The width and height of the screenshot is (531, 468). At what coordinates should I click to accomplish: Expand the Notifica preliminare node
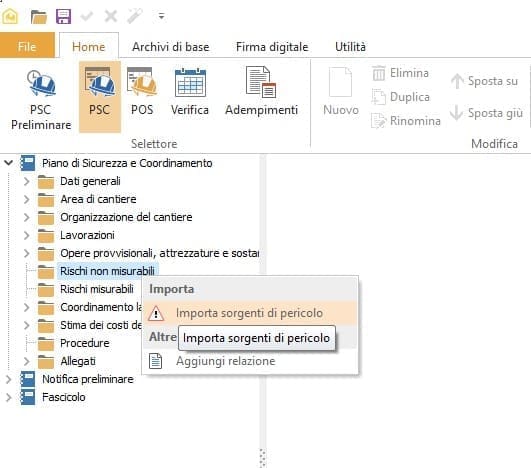click(x=8, y=379)
